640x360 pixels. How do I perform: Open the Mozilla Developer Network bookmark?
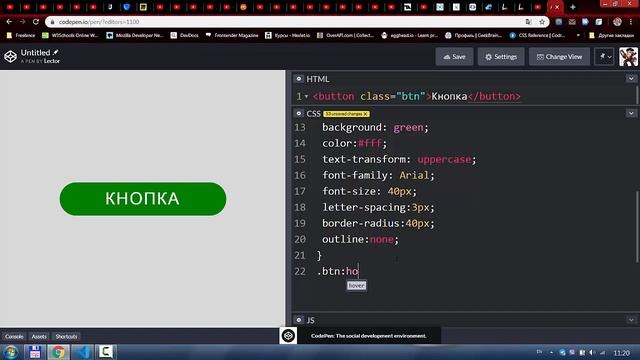[135, 36]
